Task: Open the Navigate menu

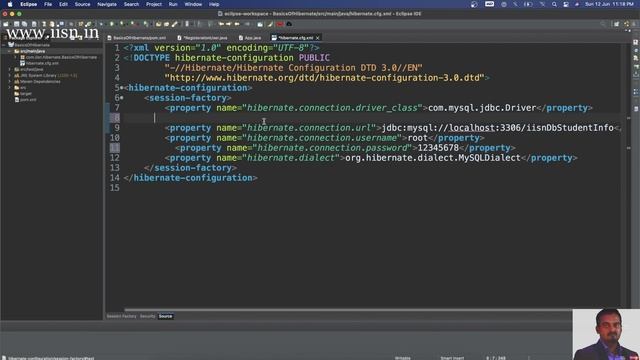Action: click(x=107, y=4)
